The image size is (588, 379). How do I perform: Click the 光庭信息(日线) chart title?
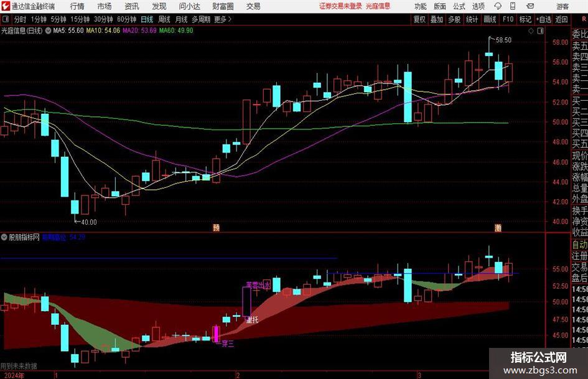point(22,30)
